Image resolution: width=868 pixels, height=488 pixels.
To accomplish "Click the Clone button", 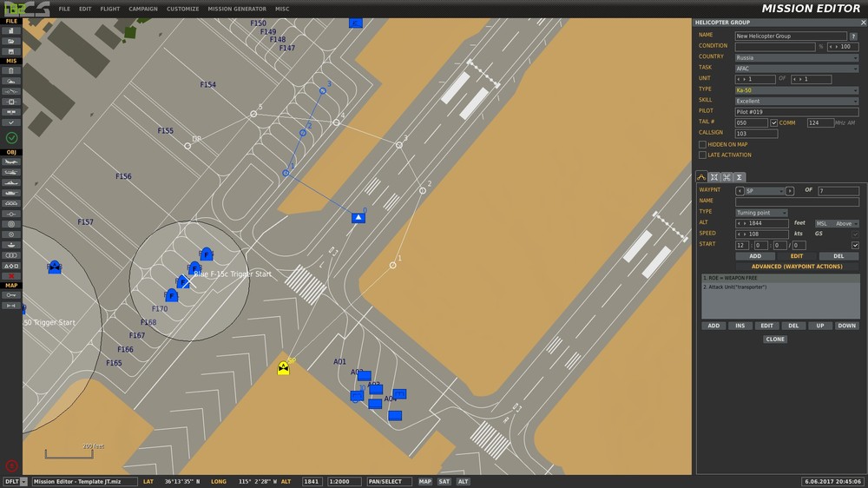I will tap(775, 339).
